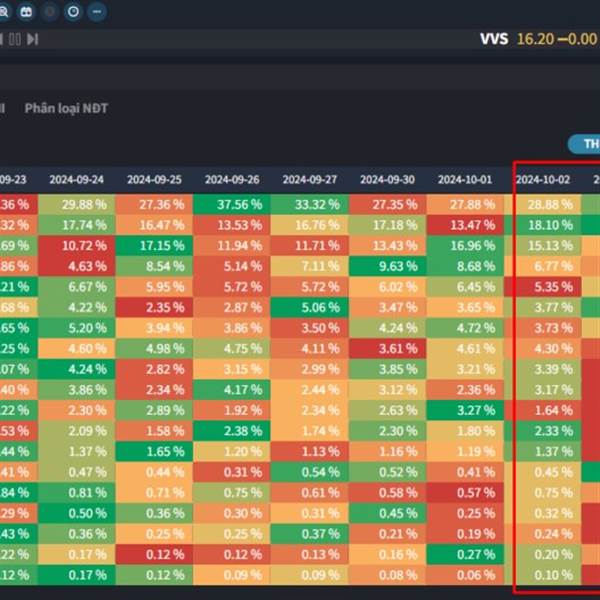600x600 pixels.
Task: Select the 2024-09-25 column header
Action: [x=154, y=179]
